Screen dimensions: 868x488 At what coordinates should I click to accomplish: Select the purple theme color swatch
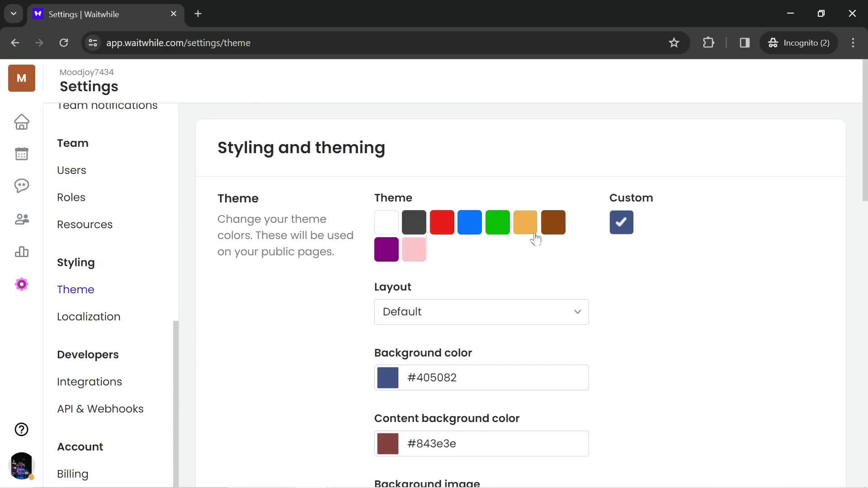tap(387, 249)
